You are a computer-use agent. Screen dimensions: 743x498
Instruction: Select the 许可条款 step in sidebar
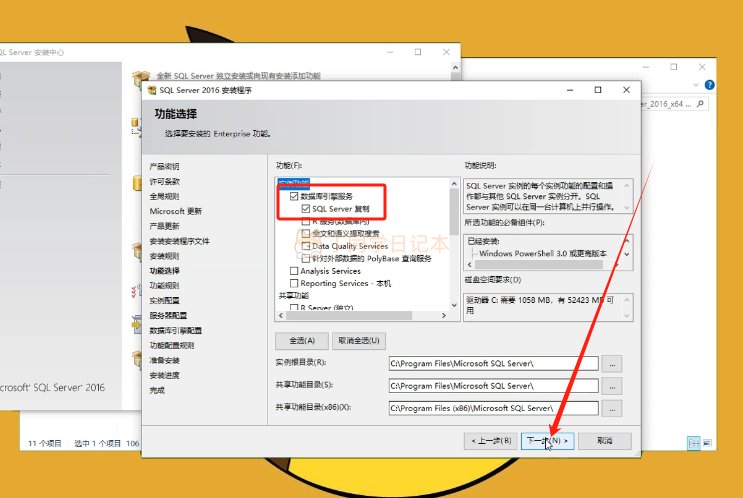164,181
